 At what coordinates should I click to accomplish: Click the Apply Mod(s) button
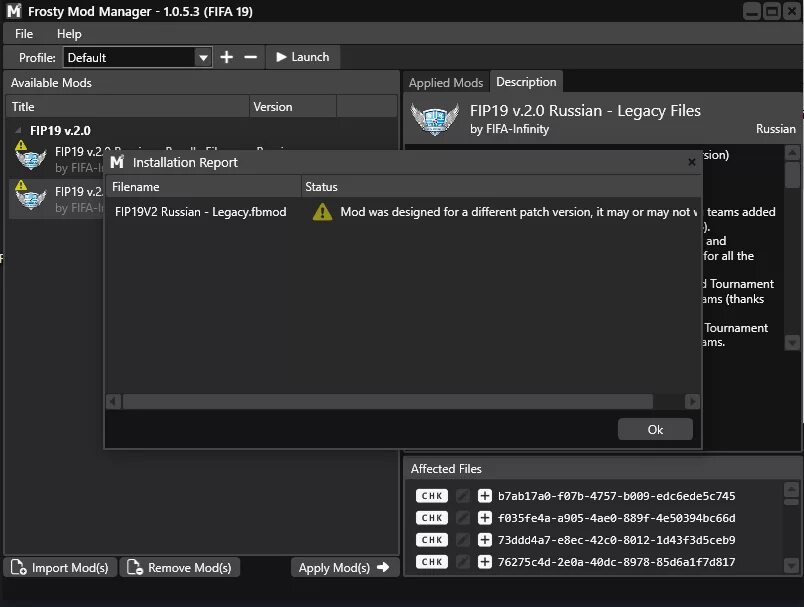[345, 568]
